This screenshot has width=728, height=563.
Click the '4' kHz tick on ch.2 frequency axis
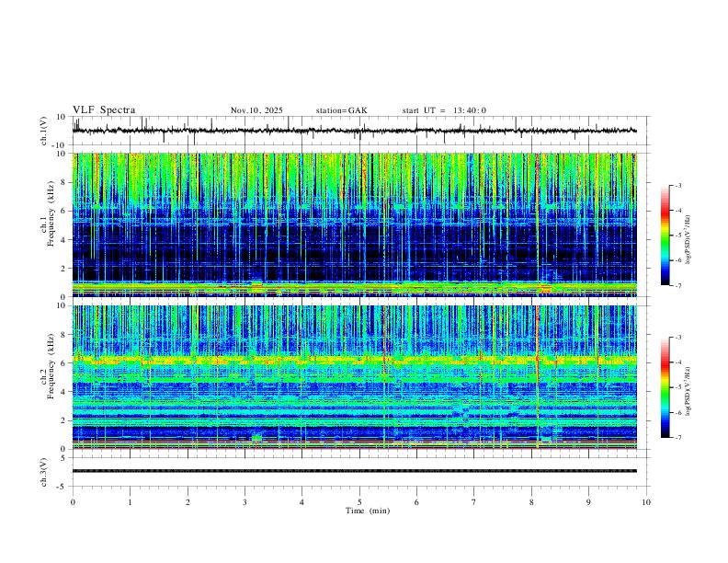(x=64, y=392)
